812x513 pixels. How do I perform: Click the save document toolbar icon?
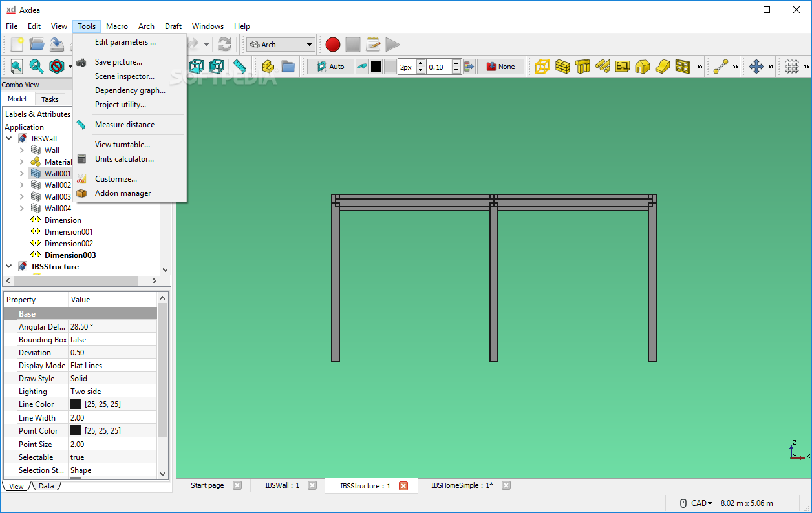[x=58, y=45]
